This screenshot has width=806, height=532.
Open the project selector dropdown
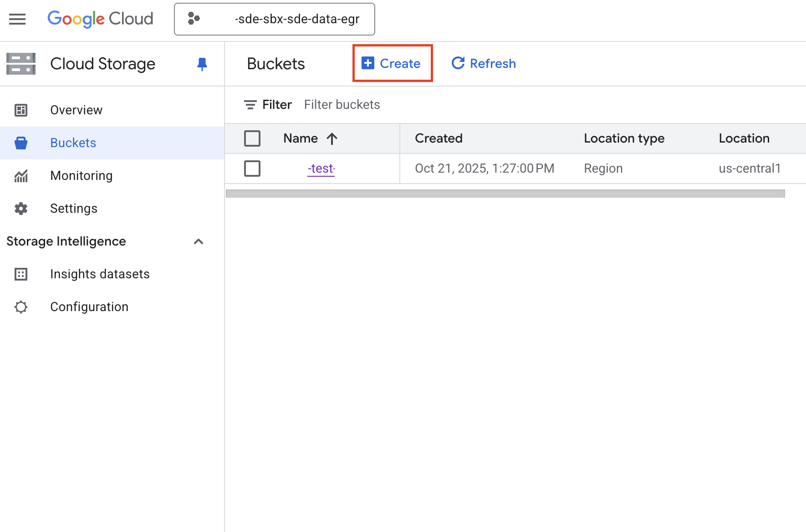pyautogui.click(x=274, y=19)
